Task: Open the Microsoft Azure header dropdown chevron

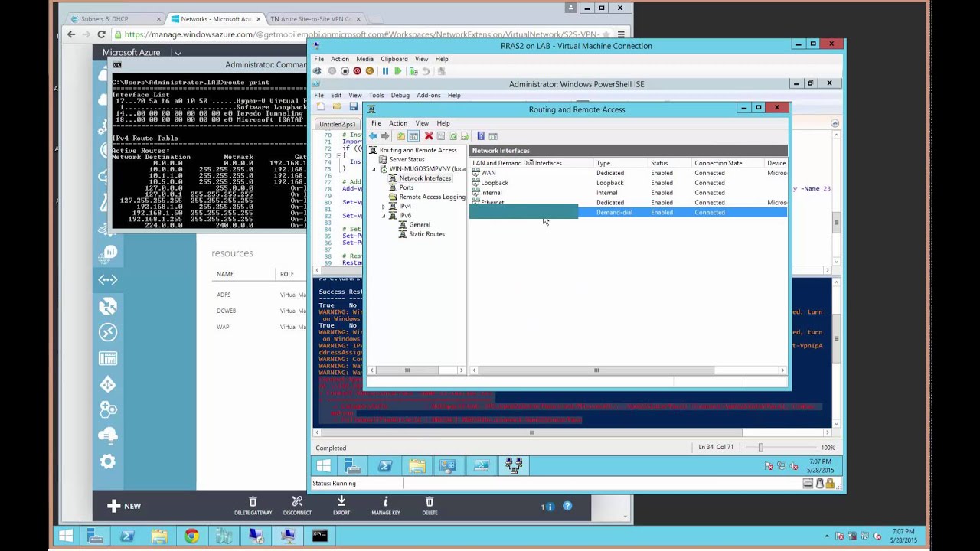Action: pyautogui.click(x=178, y=53)
